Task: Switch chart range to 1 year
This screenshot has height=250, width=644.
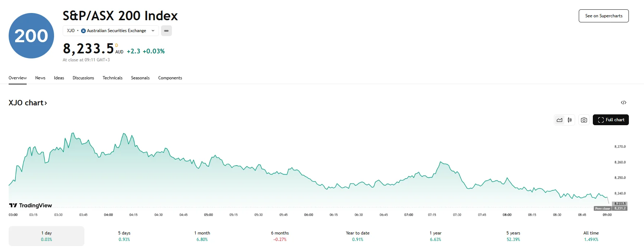Action: pos(435,236)
